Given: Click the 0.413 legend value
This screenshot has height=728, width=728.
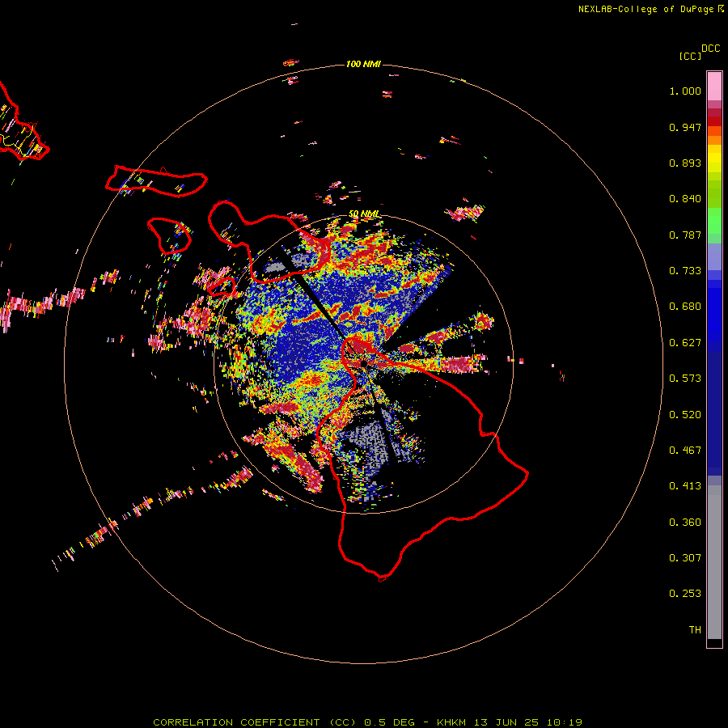Looking at the screenshot, I should pyautogui.click(x=685, y=486).
